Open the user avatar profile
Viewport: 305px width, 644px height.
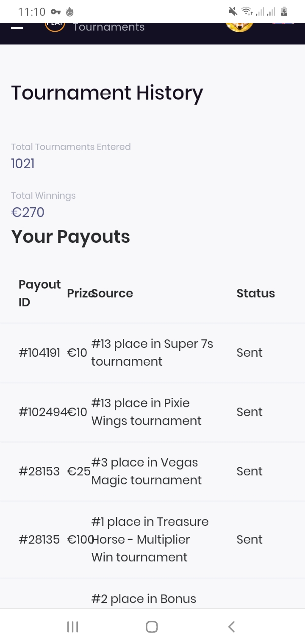239,25
